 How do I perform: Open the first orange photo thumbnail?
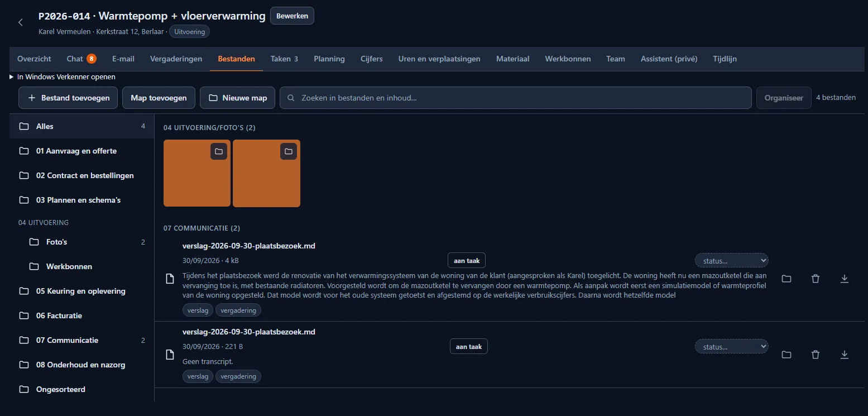tap(197, 173)
